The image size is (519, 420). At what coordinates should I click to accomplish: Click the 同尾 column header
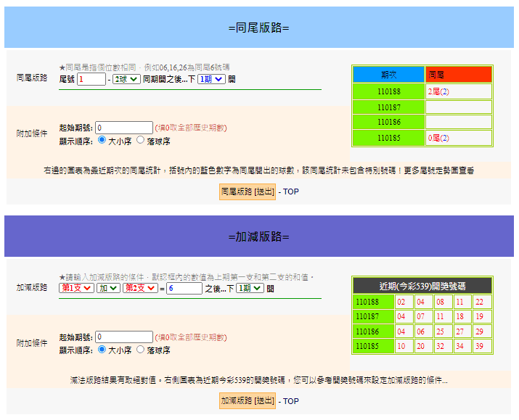(x=459, y=75)
